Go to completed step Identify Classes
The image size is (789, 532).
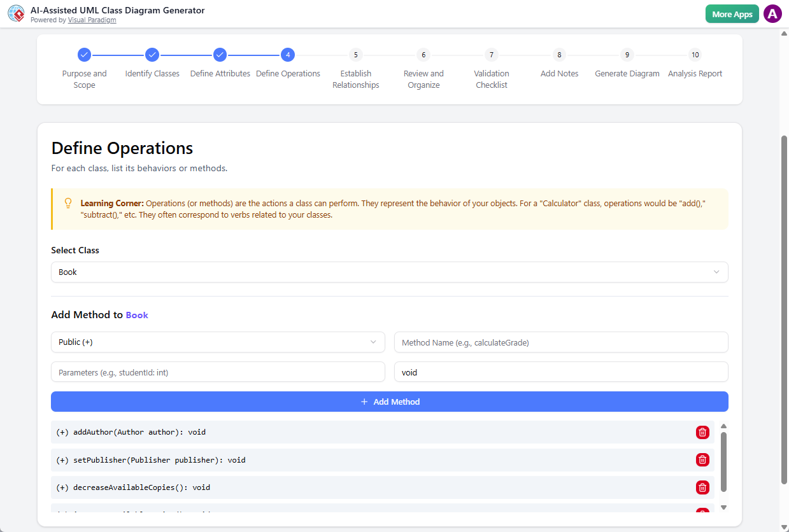click(152, 55)
